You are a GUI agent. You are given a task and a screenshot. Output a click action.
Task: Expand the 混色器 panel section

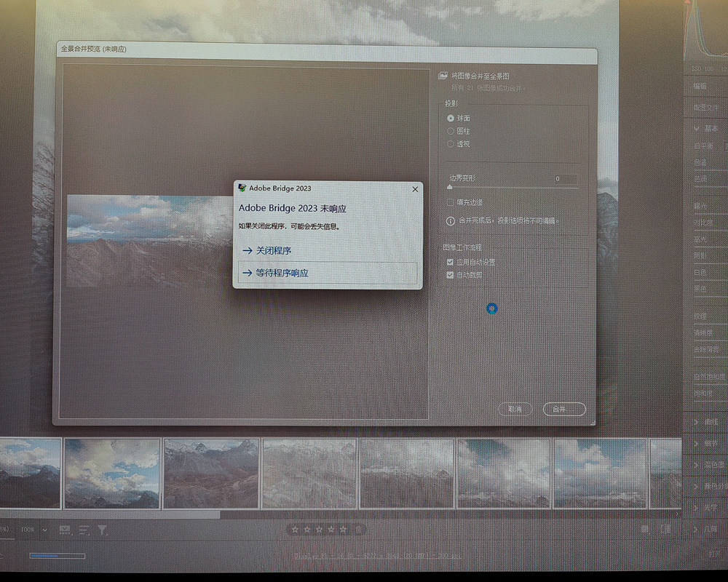[697, 465]
